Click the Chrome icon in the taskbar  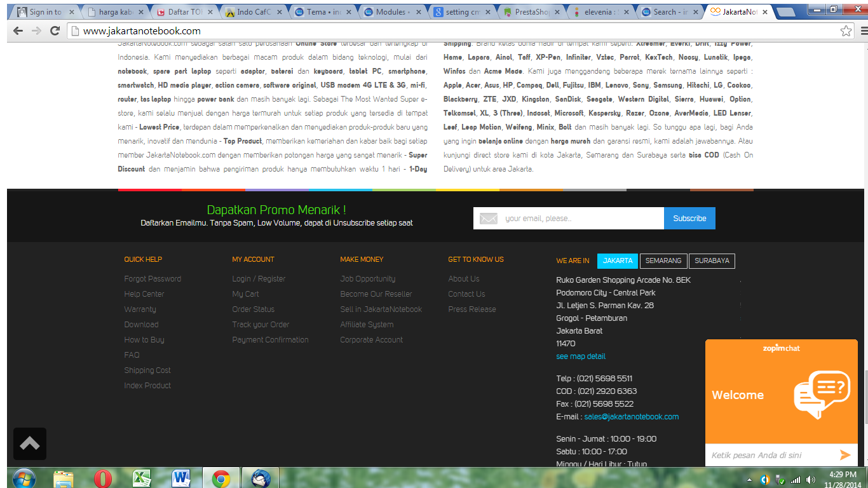click(x=220, y=478)
